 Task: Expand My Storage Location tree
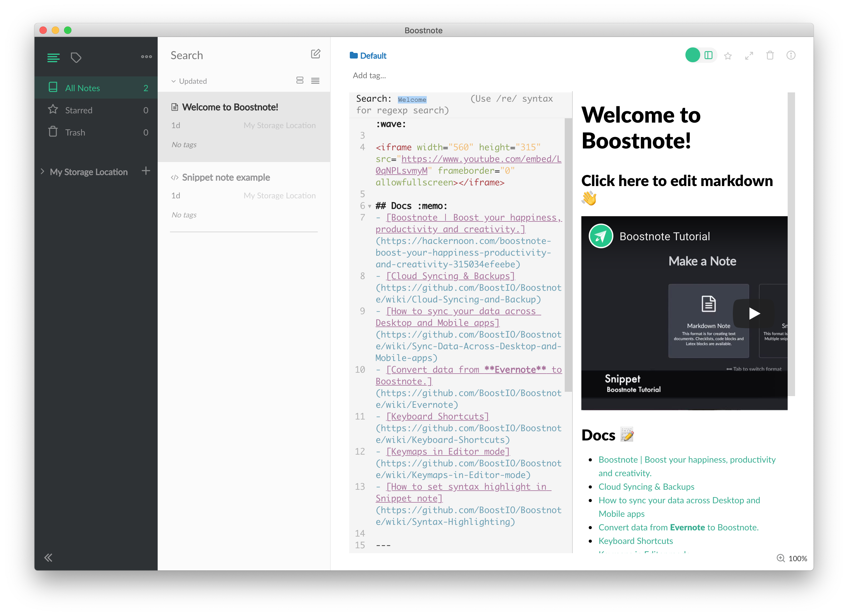42,172
